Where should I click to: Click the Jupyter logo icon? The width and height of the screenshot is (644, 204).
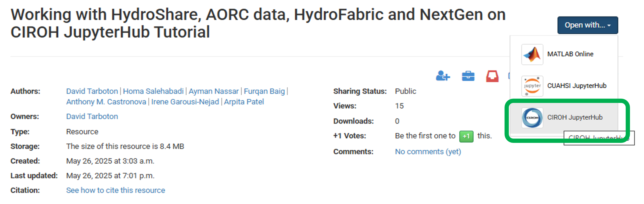[x=532, y=86]
